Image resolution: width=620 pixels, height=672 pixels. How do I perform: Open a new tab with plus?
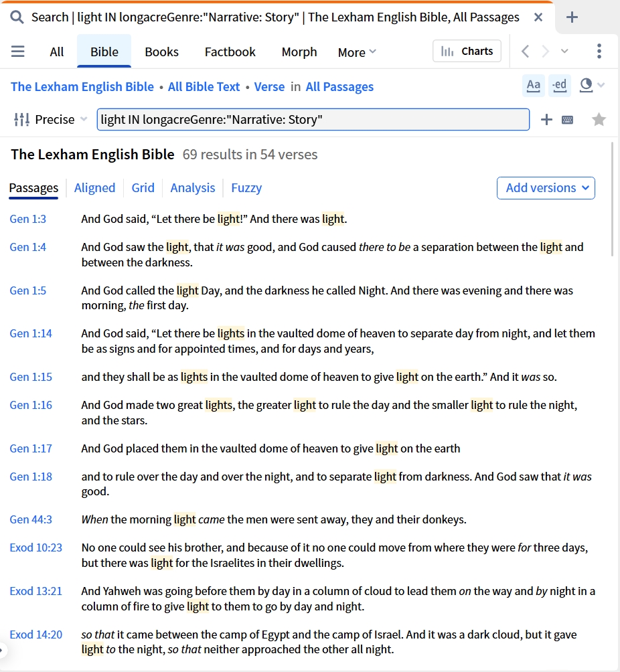tap(572, 17)
